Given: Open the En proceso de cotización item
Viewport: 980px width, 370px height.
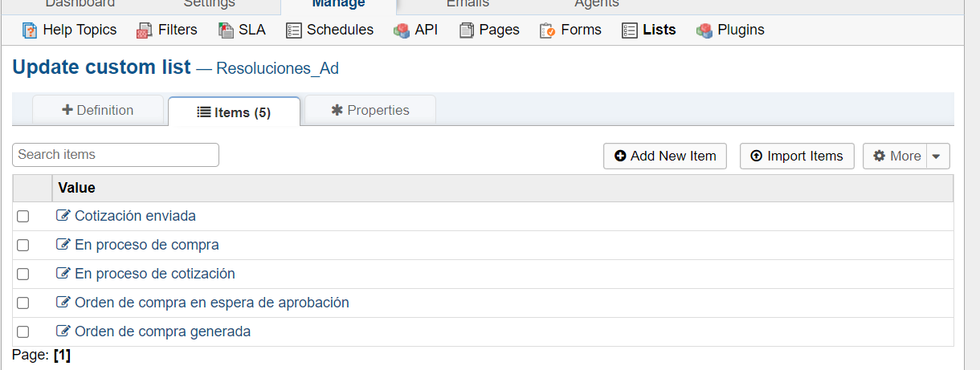Looking at the screenshot, I should [154, 274].
